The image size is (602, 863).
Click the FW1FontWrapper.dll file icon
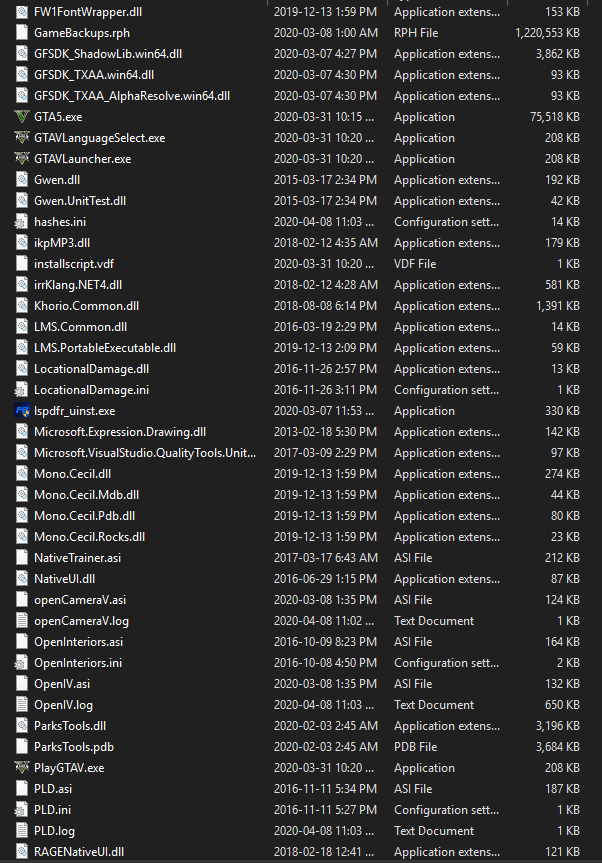pyautogui.click(x=21, y=12)
